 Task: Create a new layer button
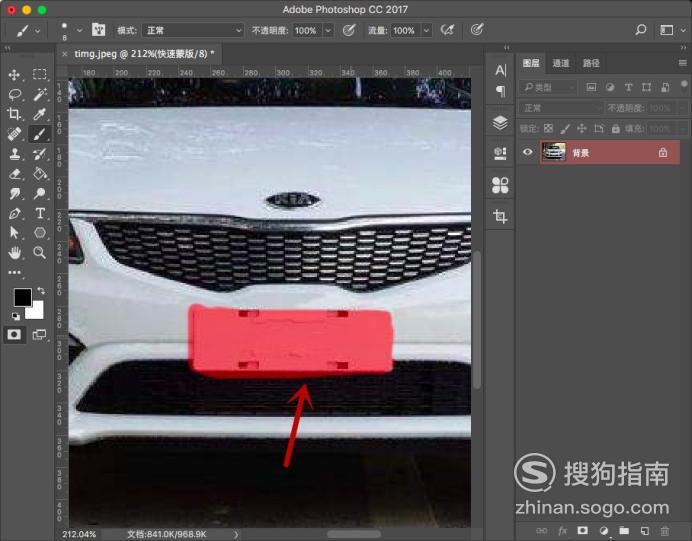click(x=644, y=530)
